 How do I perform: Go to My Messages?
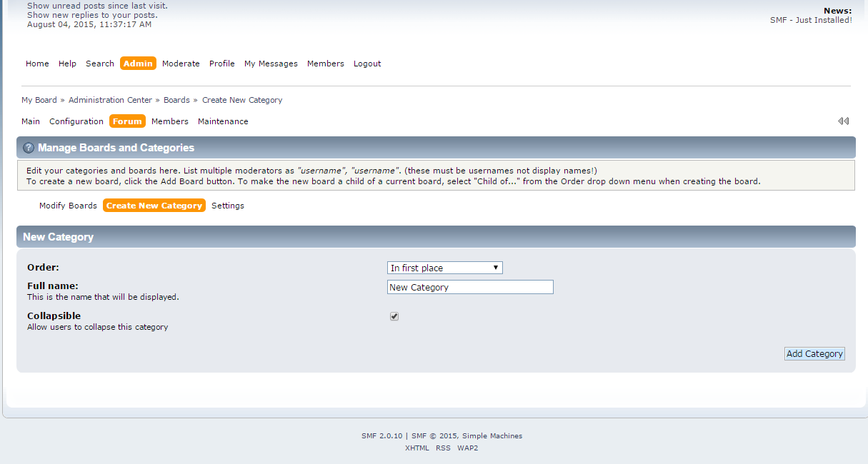coord(271,63)
